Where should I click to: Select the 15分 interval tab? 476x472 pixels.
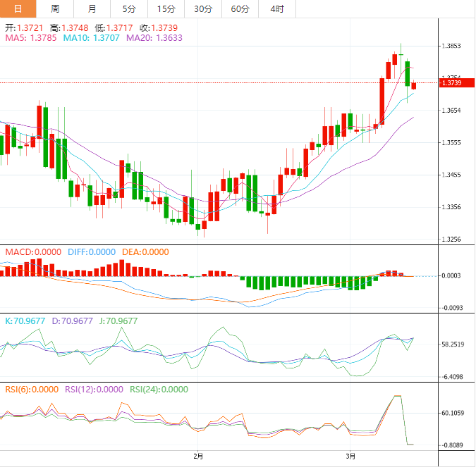166,9
